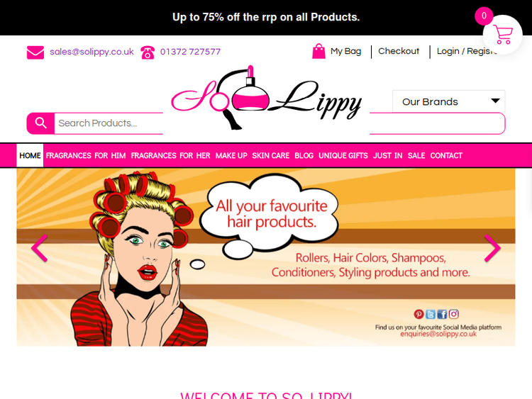Expand the Our Brands dropdown
Image resolution: width=532 pixels, height=399 pixels.
448,101
